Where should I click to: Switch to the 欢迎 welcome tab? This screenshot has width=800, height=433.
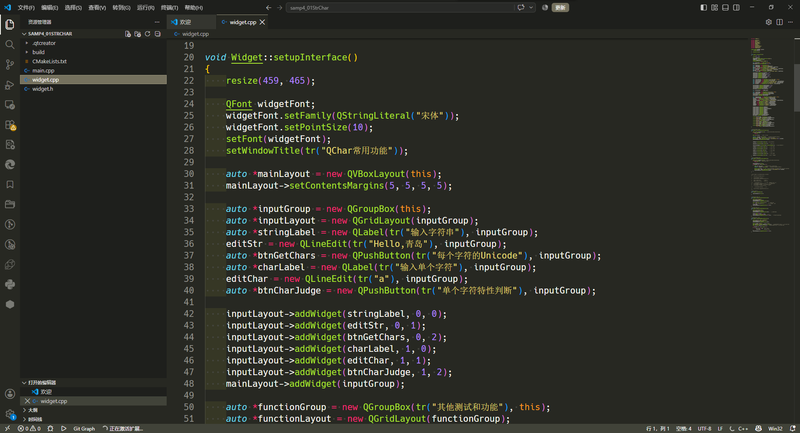click(191, 22)
